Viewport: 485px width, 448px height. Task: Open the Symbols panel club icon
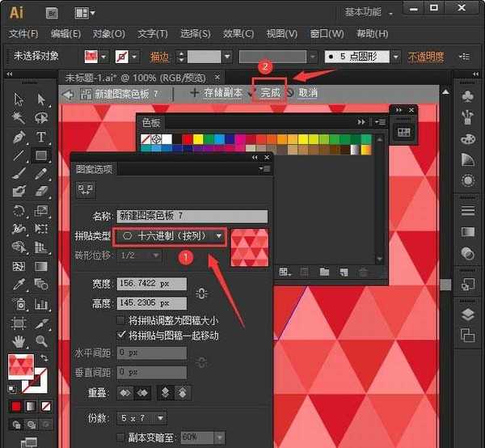tap(467, 97)
